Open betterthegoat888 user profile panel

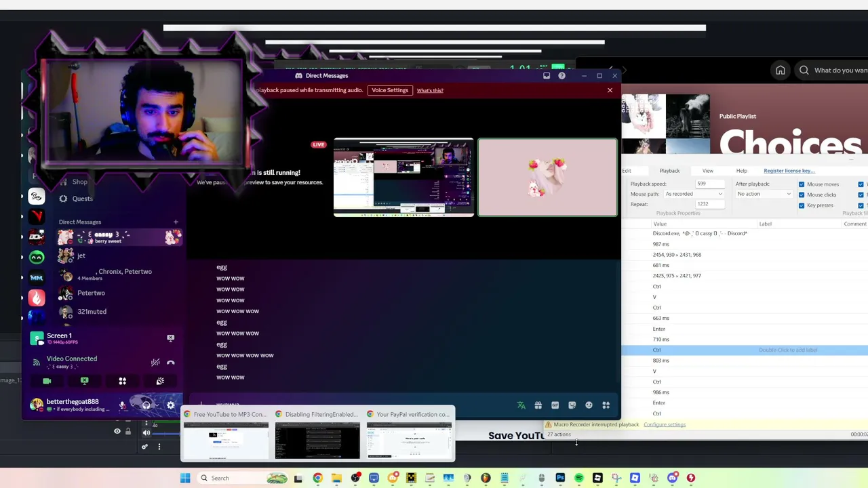pyautogui.click(x=69, y=405)
